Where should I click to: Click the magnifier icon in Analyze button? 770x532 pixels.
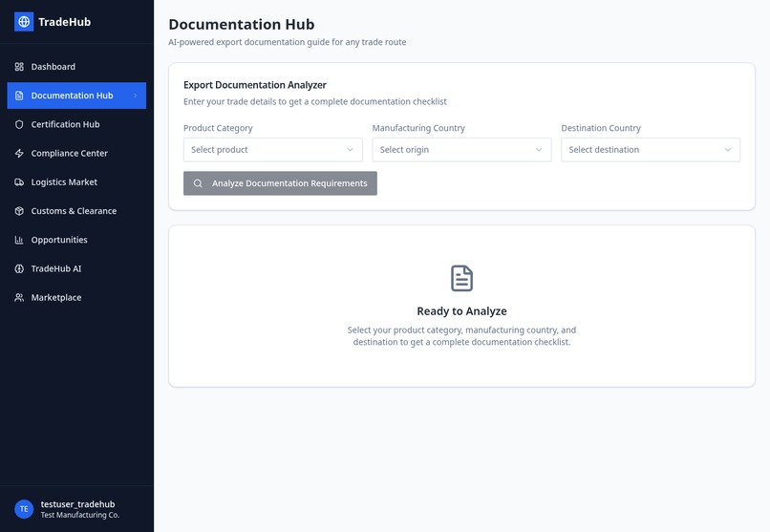(198, 183)
